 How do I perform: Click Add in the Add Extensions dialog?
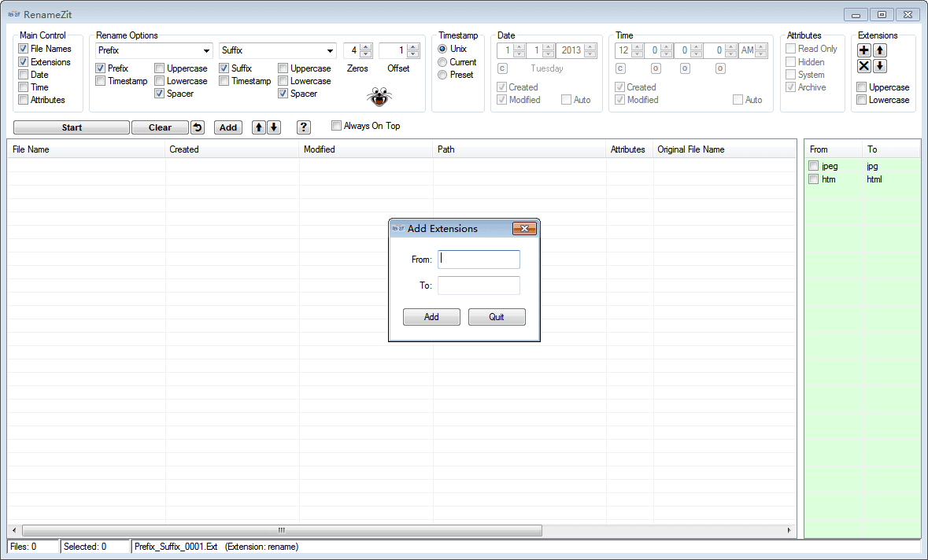431,317
